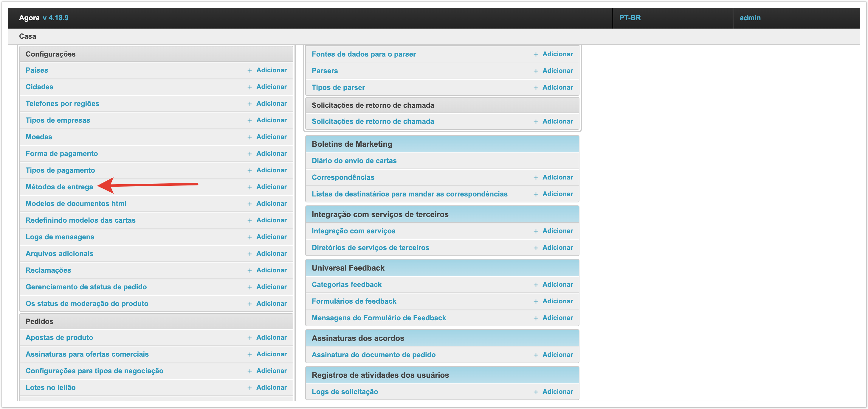Open Métodos de entrega link

(x=59, y=187)
